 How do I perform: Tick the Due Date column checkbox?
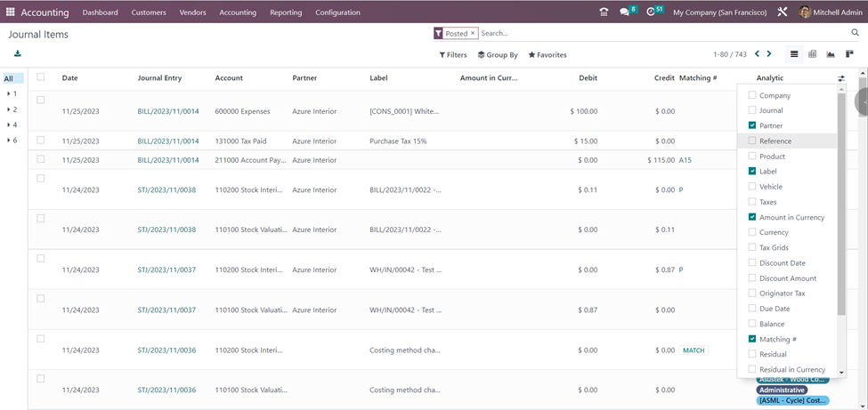[752, 309]
